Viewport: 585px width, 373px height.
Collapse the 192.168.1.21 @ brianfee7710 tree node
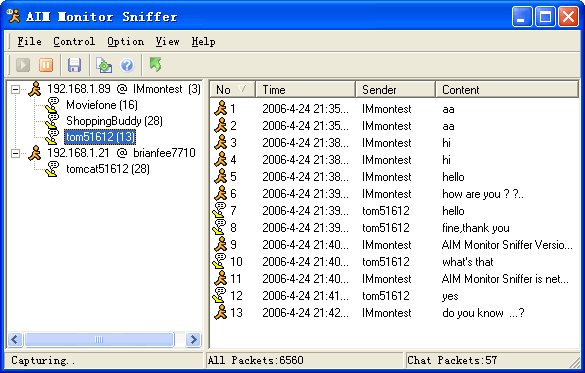(x=15, y=153)
